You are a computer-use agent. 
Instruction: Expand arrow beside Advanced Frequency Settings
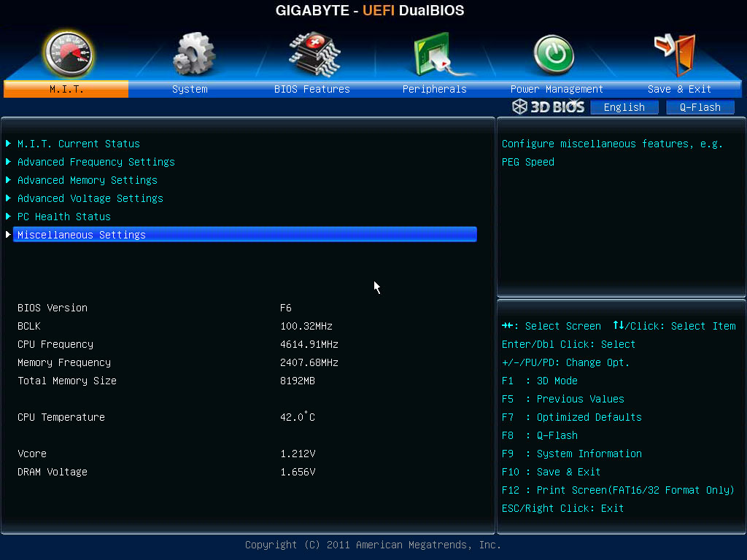point(8,161)
